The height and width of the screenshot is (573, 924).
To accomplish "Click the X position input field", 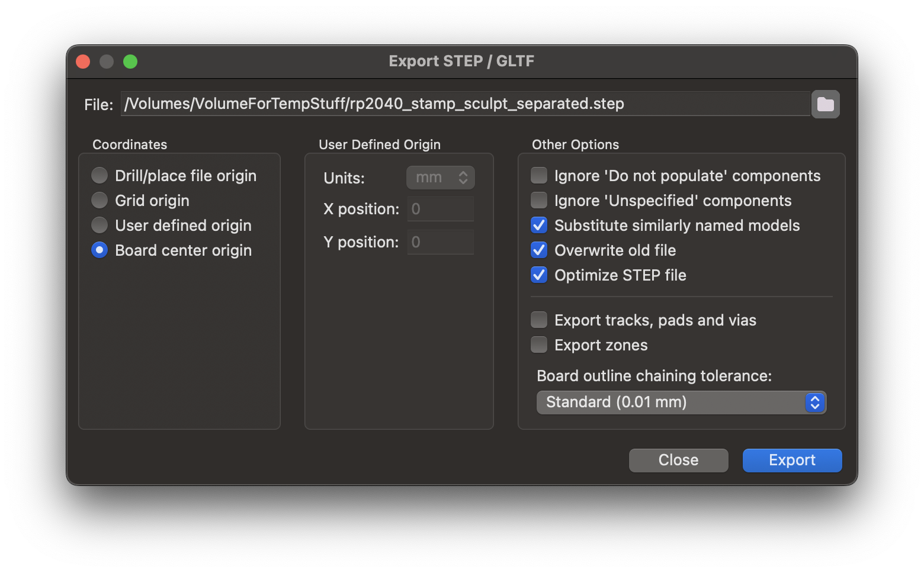I will pyautogui.click(x=440, y=209).
